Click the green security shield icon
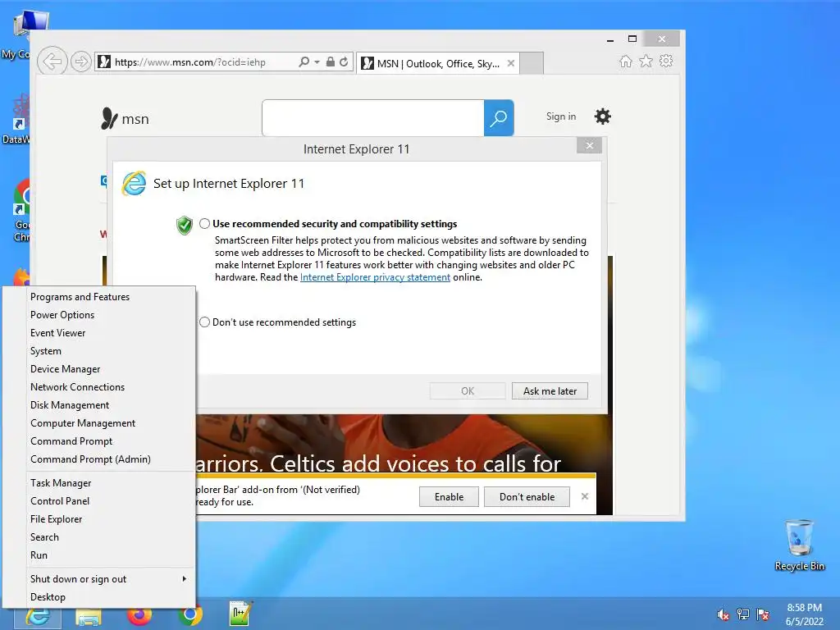 185,225
